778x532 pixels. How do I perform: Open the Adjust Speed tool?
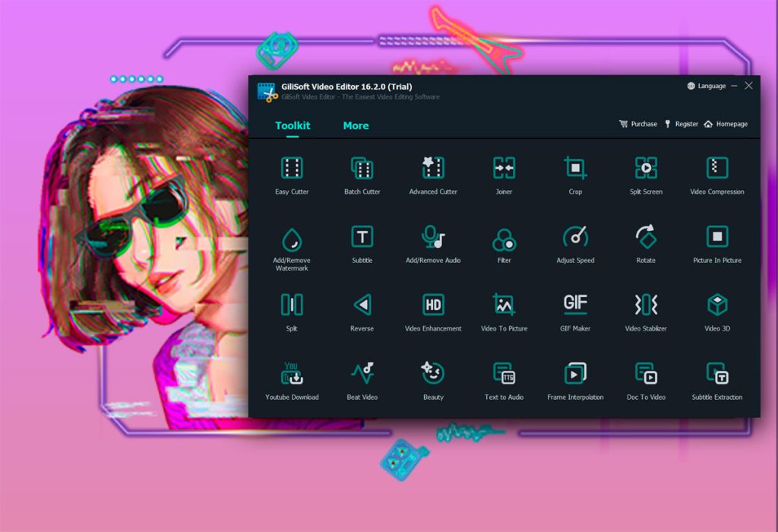[575, 244]
